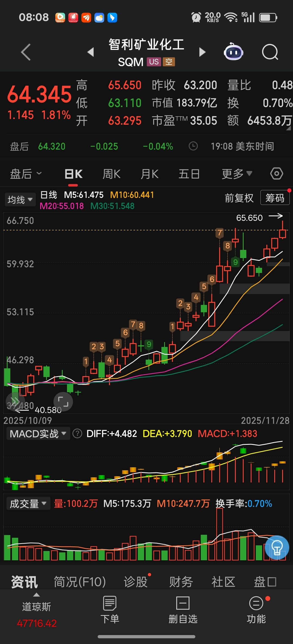Viewport: 293px width, 644px height.
Task: Open the 社区 community tab
Action: (223, 582)
